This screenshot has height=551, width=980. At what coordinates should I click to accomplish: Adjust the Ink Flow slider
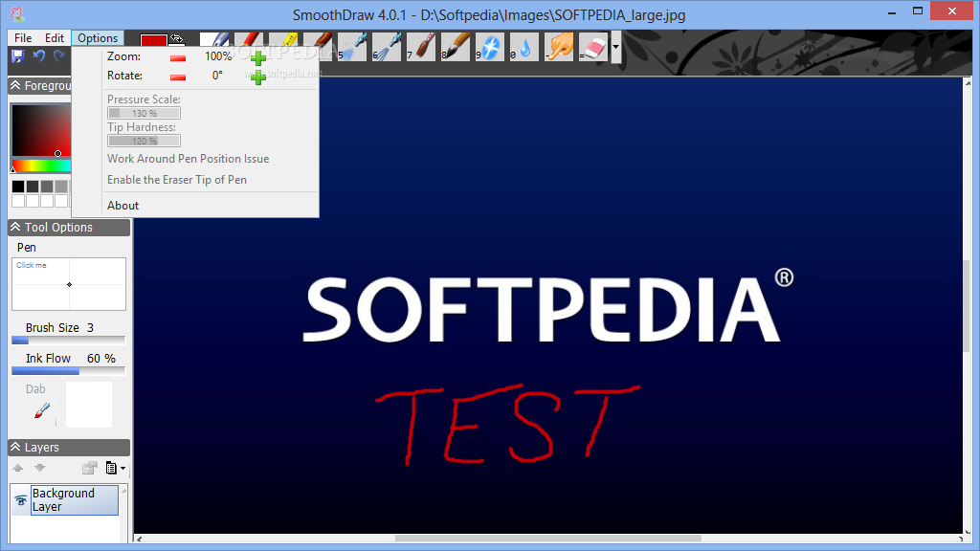pos(69,371)
